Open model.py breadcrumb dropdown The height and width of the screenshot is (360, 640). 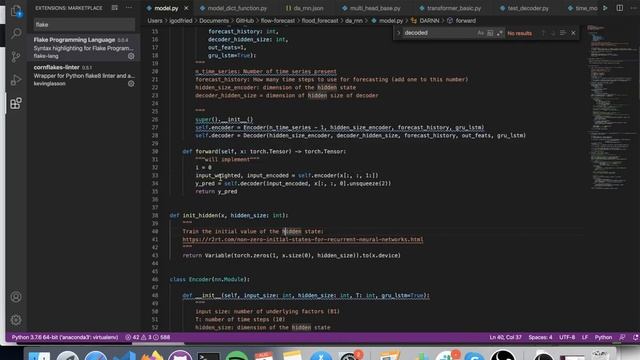tap(387, 21)
